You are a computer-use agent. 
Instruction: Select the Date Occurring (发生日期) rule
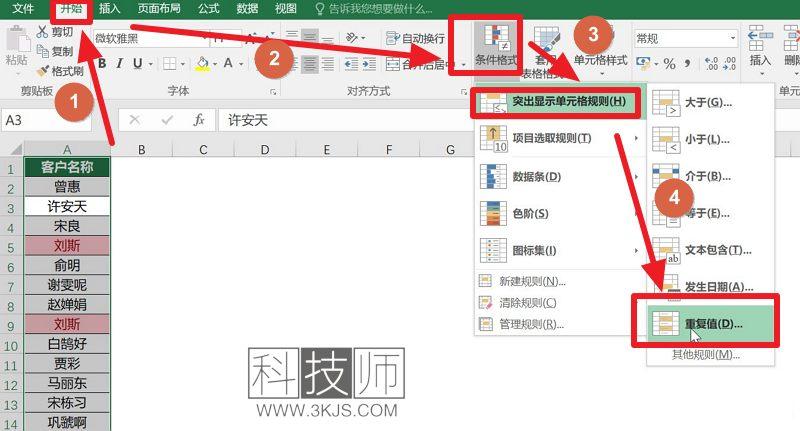(x=710, y=287)
